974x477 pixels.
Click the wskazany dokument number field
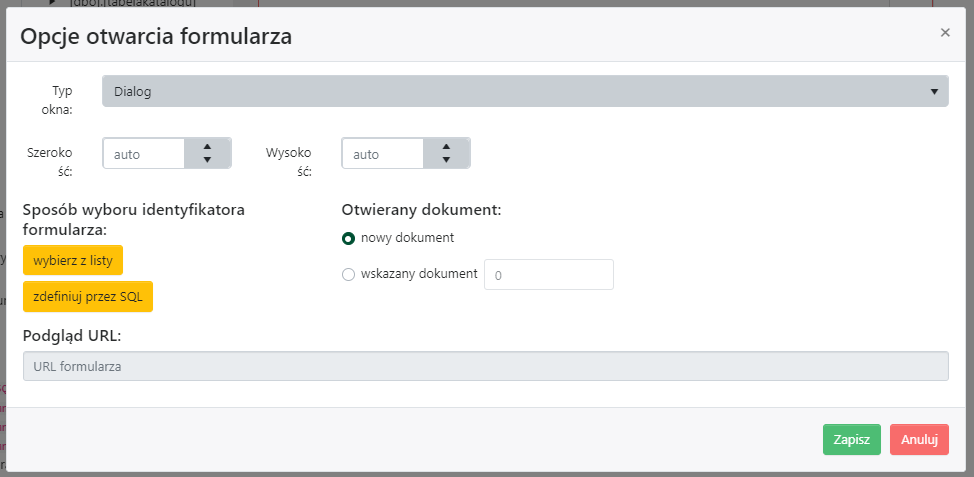[x=548, y=274]
